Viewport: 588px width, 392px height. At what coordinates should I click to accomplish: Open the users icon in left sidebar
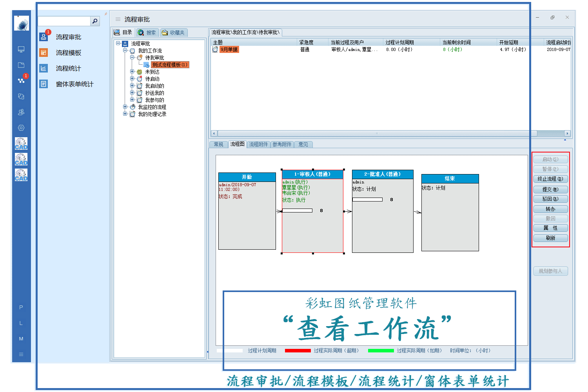coord(21,112)
